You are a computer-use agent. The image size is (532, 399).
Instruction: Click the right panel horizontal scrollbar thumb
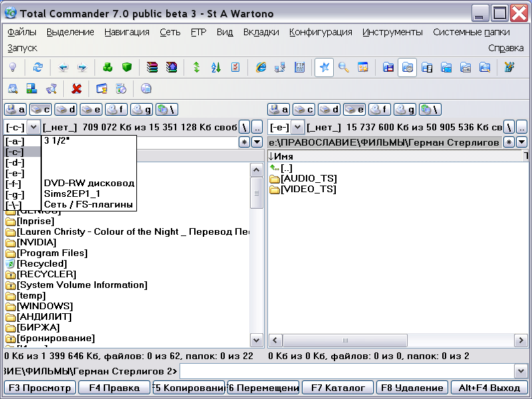(x=345, y=340)
